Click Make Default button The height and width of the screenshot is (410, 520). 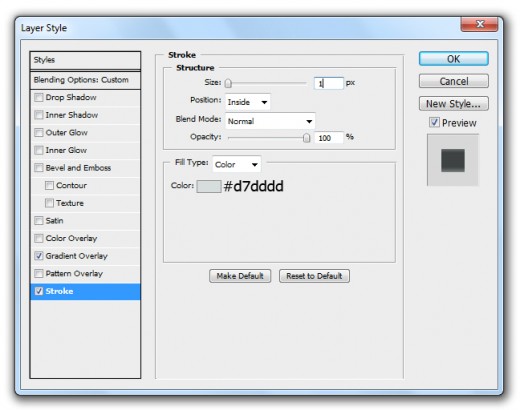pos(240,276)
